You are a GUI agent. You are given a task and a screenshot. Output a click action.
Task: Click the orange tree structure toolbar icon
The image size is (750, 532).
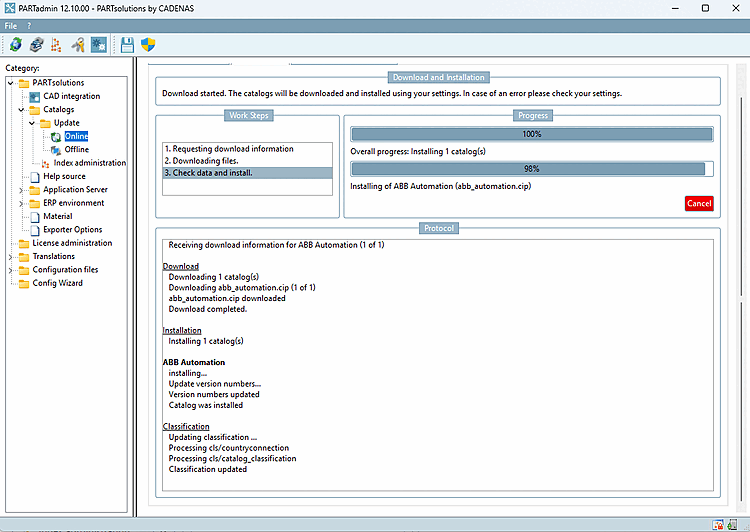click(x=56, y=45)
